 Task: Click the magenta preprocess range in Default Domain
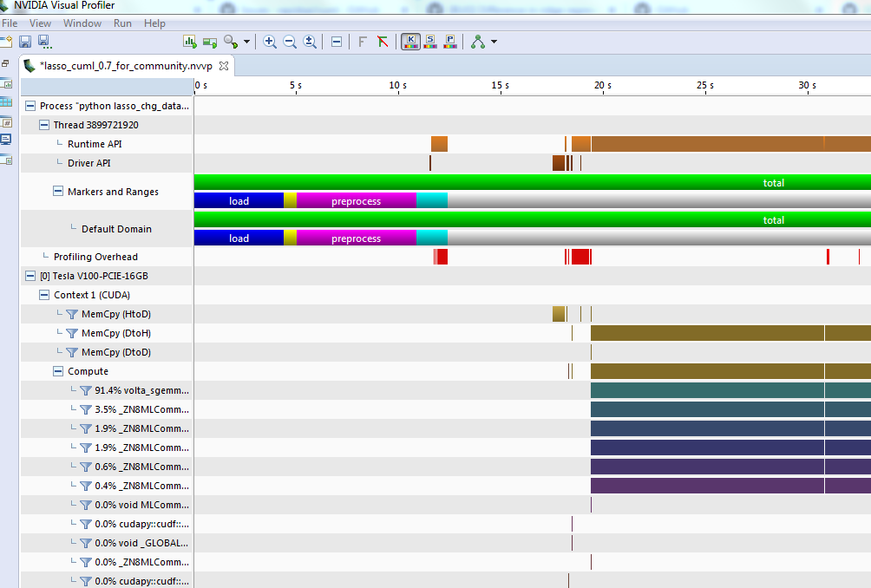[x=356, y=238]
